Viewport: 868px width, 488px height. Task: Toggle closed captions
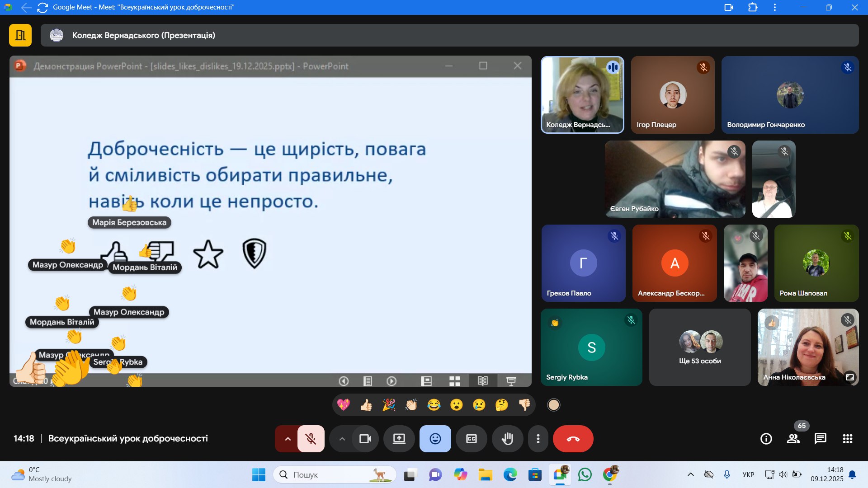[471, 439]
